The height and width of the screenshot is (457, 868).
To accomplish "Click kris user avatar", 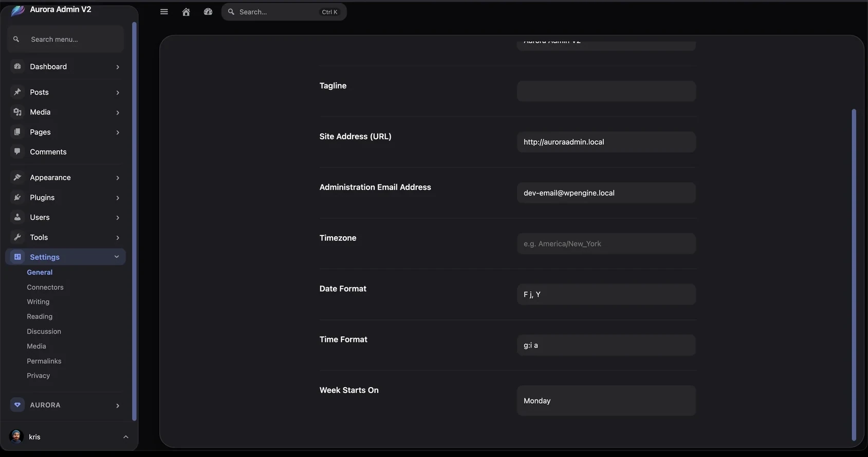I will [16, 436].
